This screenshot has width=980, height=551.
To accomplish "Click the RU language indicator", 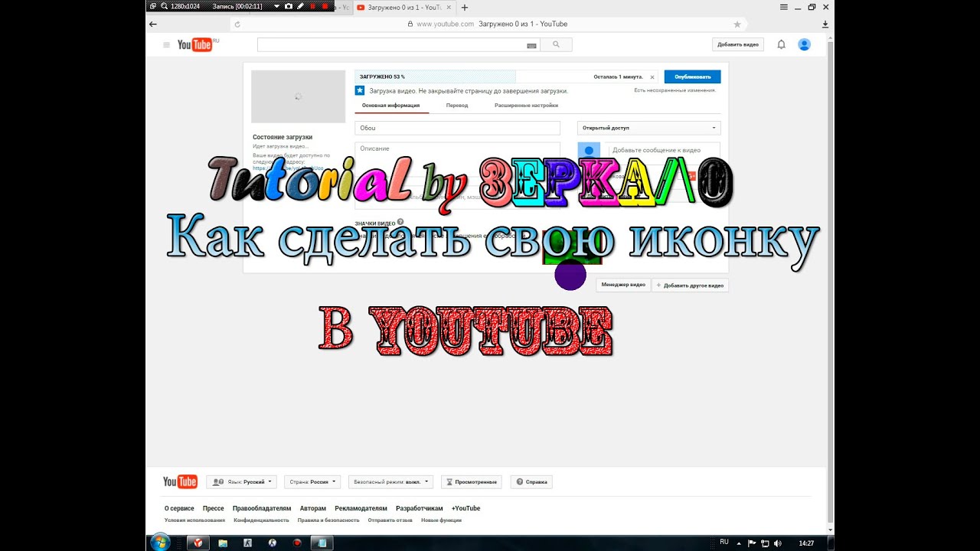I will [724, 542].
